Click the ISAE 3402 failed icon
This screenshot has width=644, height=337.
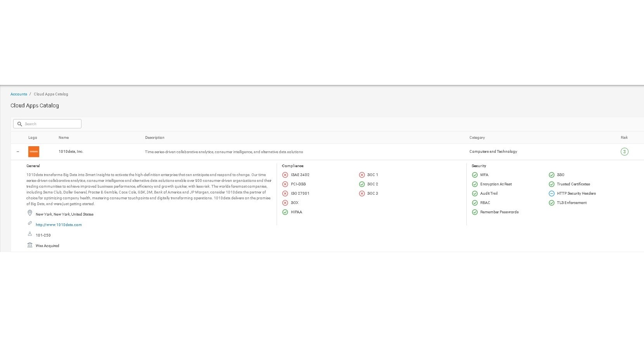pyautogui.click(x=285, y=175)
